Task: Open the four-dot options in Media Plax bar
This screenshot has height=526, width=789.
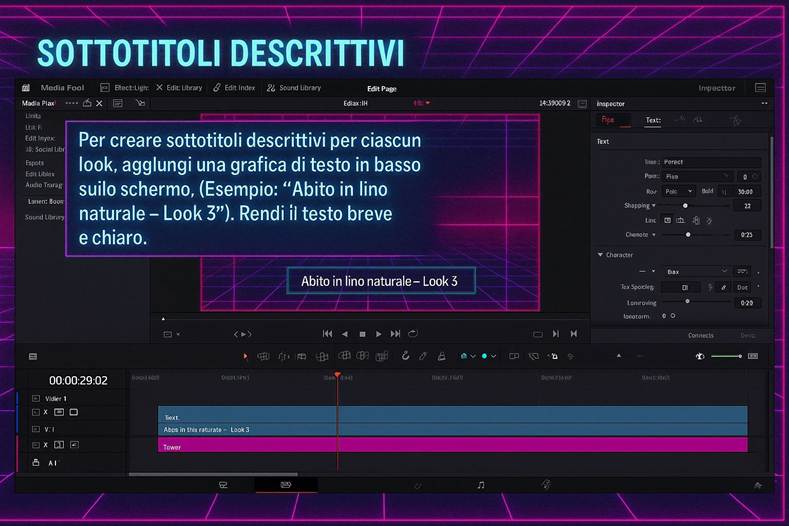Action: (x=71, y=103)
